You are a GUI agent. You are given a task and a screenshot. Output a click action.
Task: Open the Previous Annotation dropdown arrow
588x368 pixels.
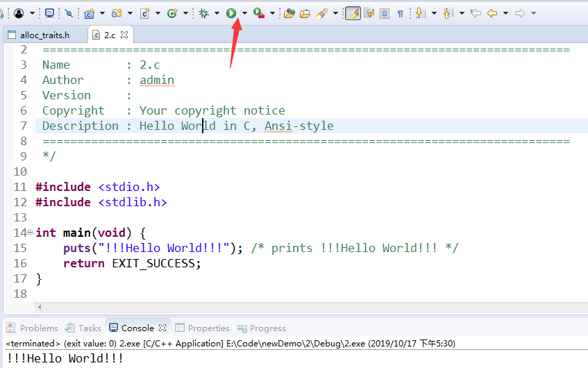(462, 13)
